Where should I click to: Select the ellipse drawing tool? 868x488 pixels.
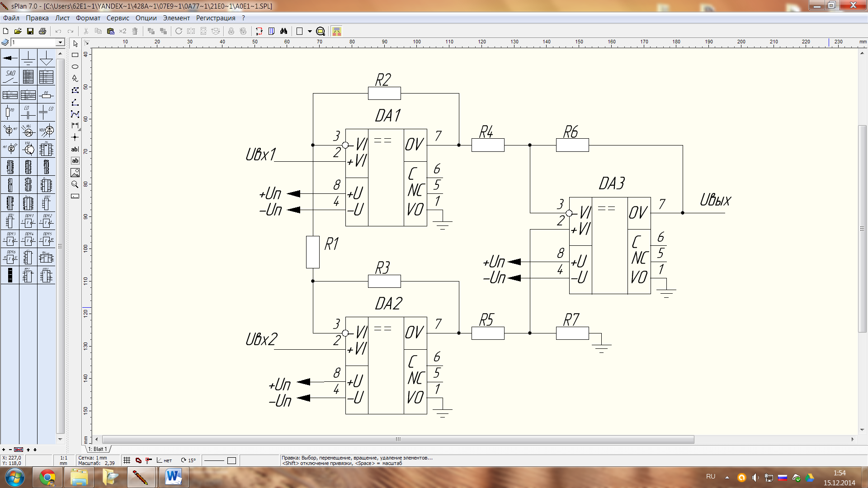(75, 66)
